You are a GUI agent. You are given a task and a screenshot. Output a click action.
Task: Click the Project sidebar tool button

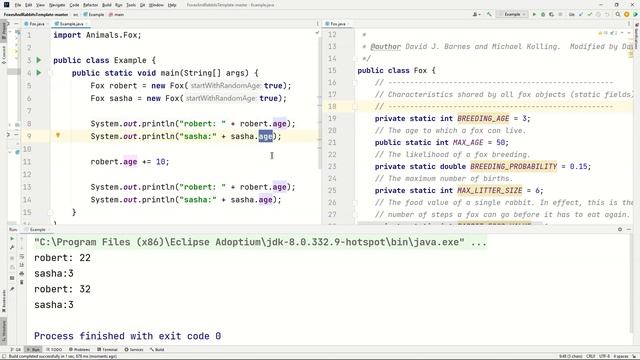(4, 30)
